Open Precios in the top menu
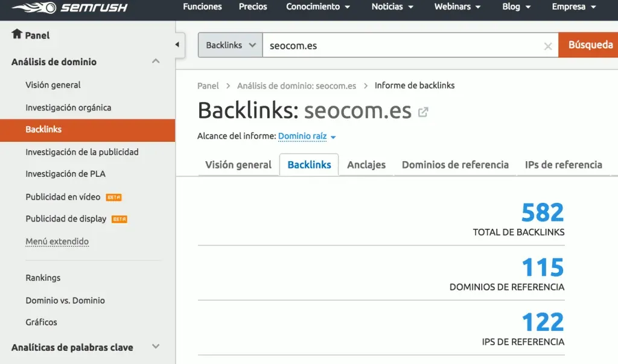Screen dimensions: 618x364 [253, 7]
